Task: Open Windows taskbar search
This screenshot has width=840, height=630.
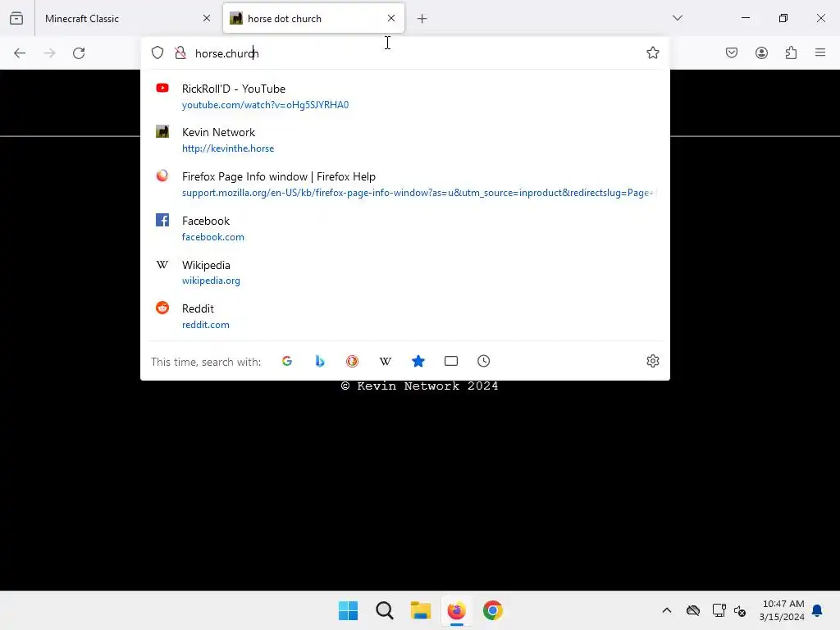Action: click(x=385, y=610)
